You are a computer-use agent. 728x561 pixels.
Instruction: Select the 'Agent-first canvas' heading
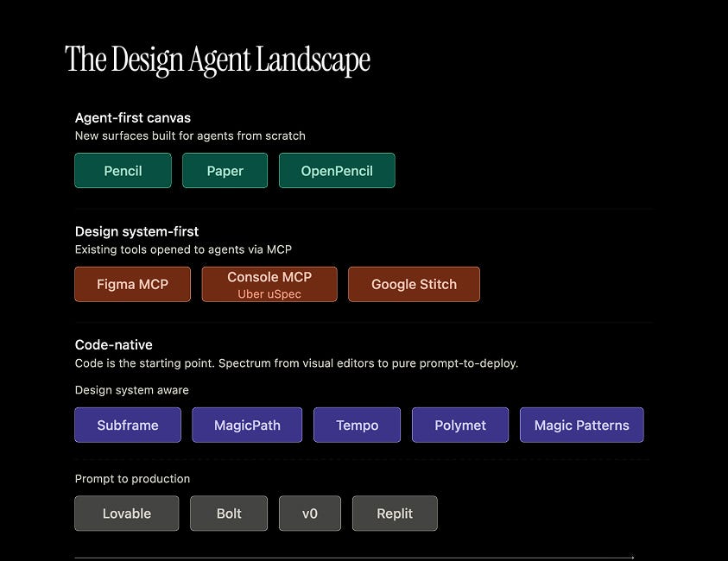click(133, 118)
